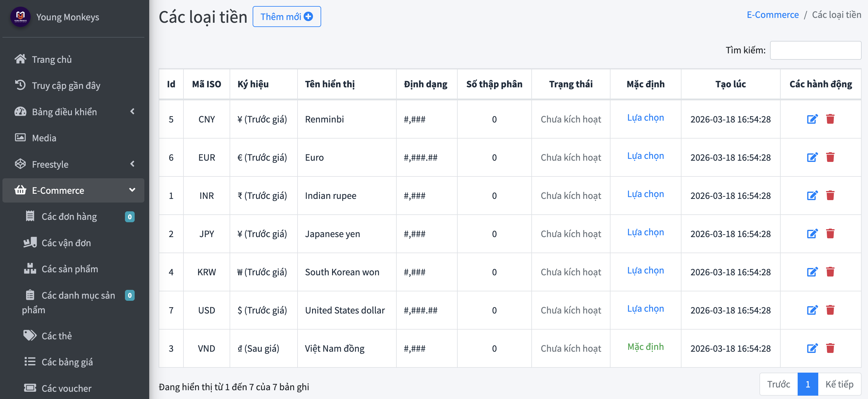Click the tags icon for Các thẻ
Screen dimensions: 868x399
pos(30,335)
